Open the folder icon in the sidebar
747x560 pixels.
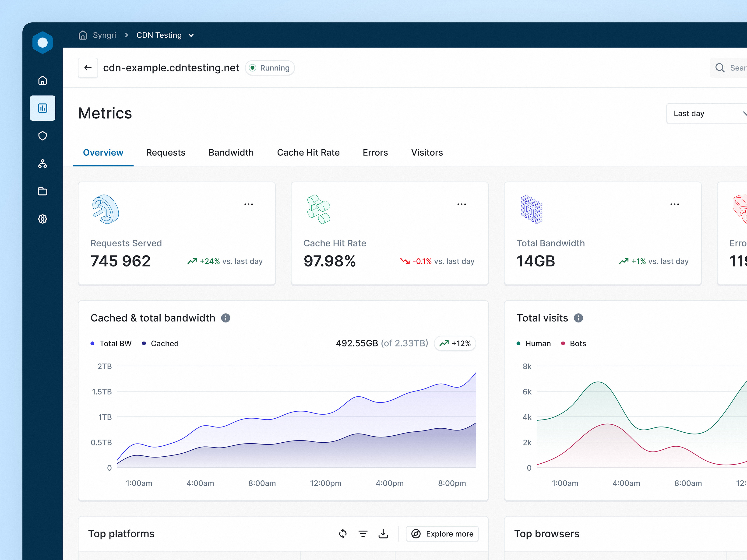pos(42,191)
